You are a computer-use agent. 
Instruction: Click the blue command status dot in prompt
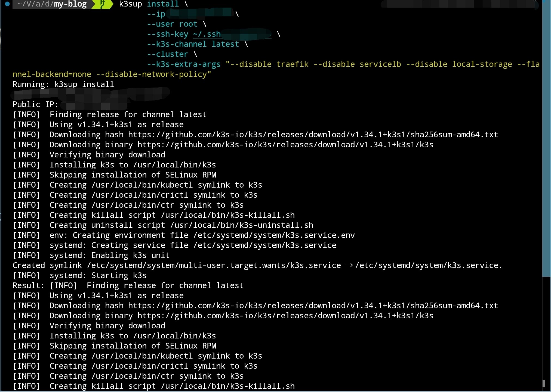[x=7, y=4]
